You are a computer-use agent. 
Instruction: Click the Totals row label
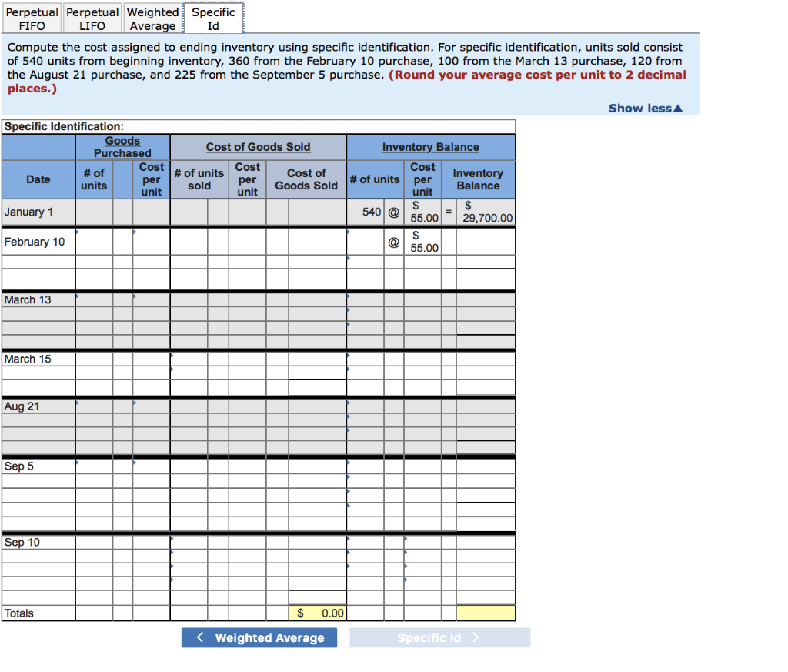[19, 613]
